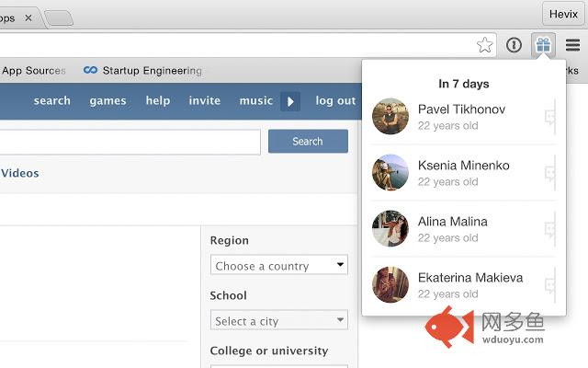
Task: Click Ekaterina Makieva's avatar
Action: 390,284
